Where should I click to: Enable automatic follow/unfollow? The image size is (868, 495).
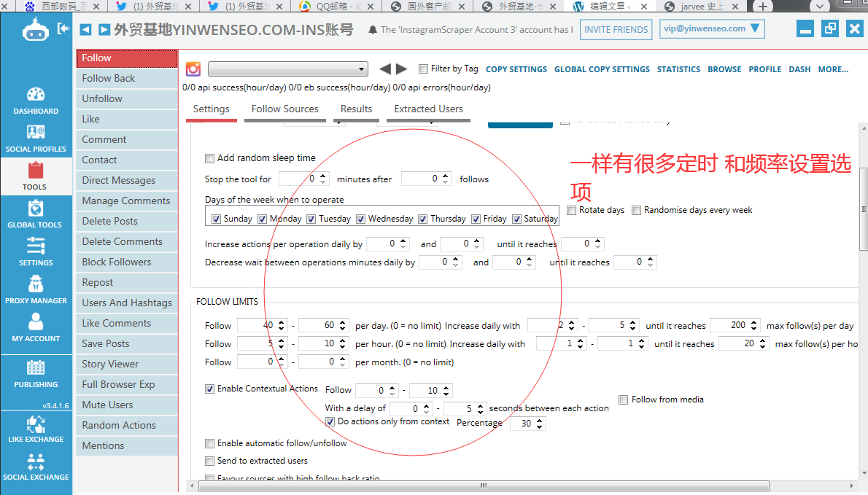(209, 443)
